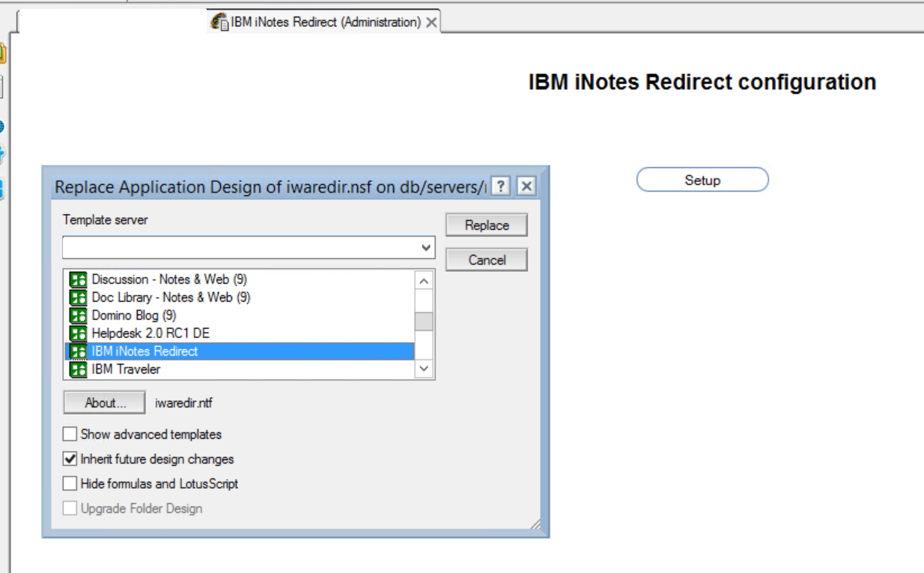924x573 pixels.
Task: Click the Discussion - Notes & Web template icon
Action: (x=78, y=279)
